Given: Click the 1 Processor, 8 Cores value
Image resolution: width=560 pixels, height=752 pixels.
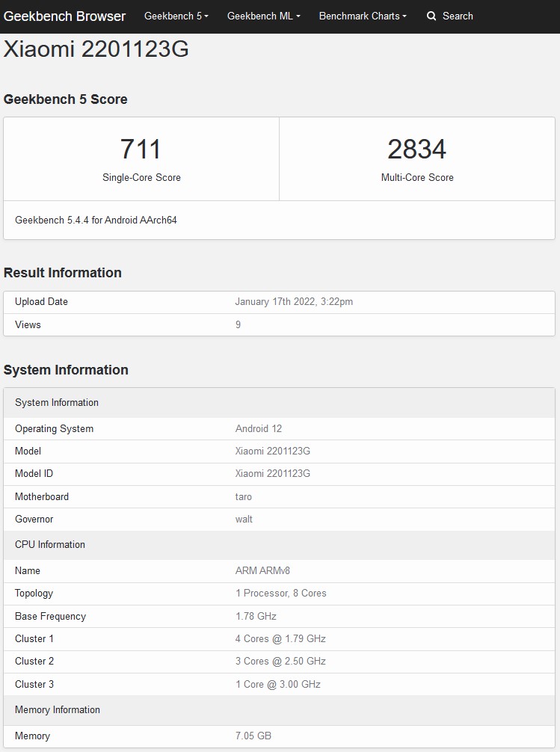Looking at the screenshot, I should coord(280,594).
